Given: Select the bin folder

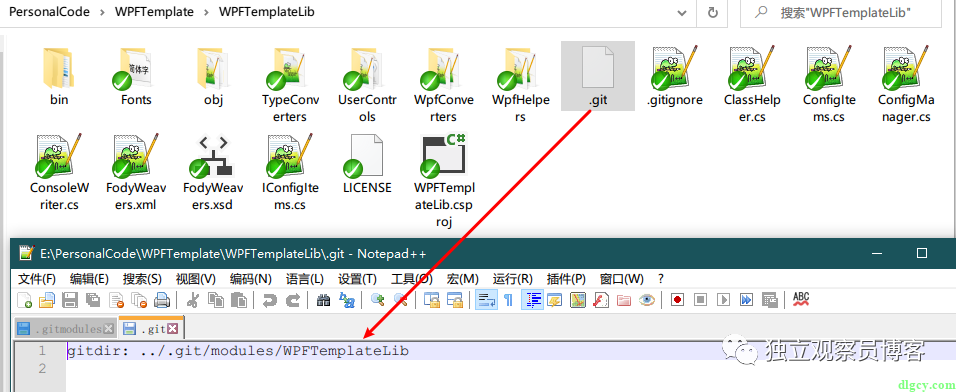Looking at the screenshot, I should click(x=59, y=76).
